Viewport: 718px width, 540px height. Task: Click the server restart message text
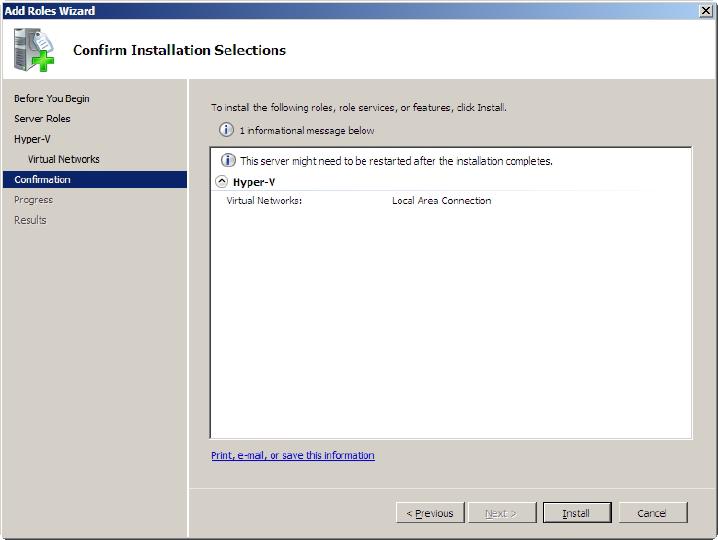396,161
